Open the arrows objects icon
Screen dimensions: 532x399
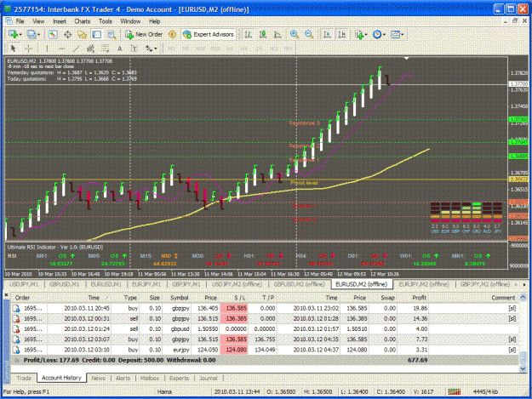149,48
